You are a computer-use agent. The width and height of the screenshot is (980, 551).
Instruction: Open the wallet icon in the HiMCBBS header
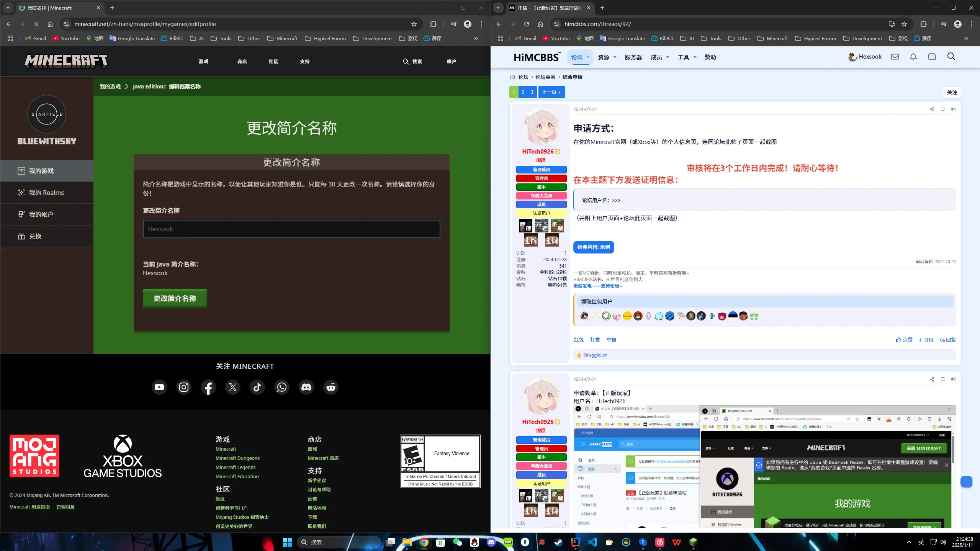pos(932,57)
